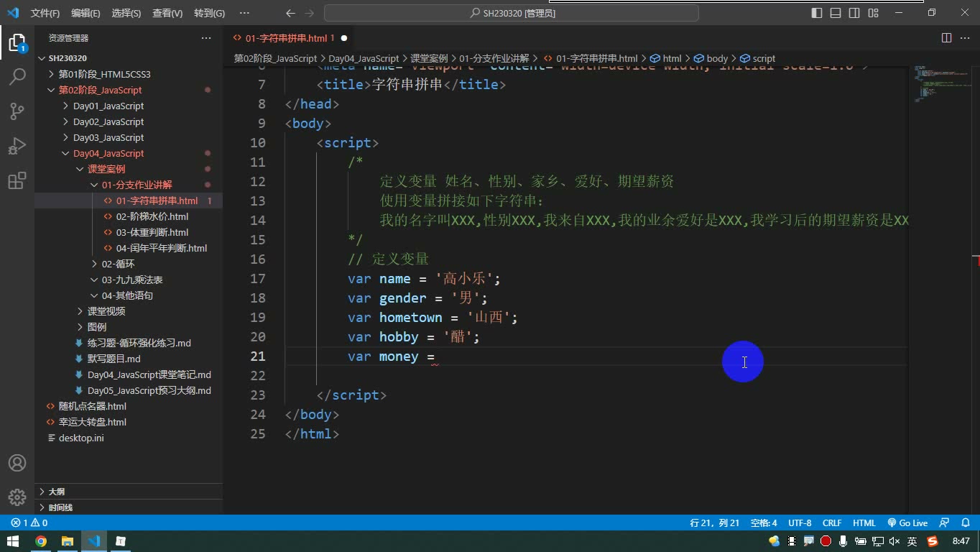Select the 01-字符串拼串.html editor tab

click(x=290, y=38)
